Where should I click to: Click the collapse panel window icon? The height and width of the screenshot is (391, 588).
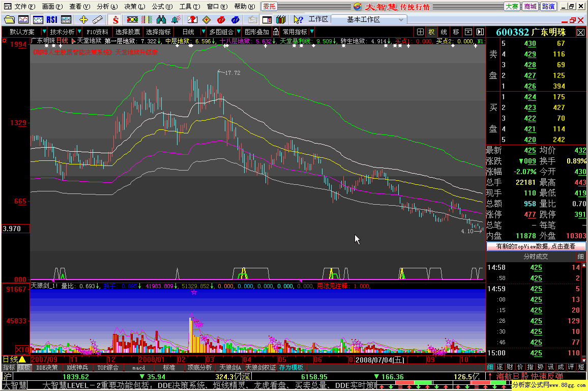point(468,32)
